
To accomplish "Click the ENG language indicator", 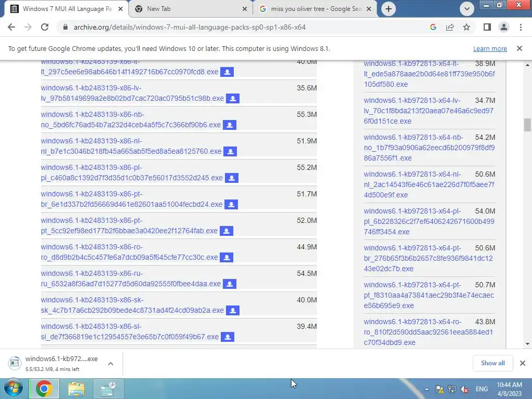I will [482, 389].
